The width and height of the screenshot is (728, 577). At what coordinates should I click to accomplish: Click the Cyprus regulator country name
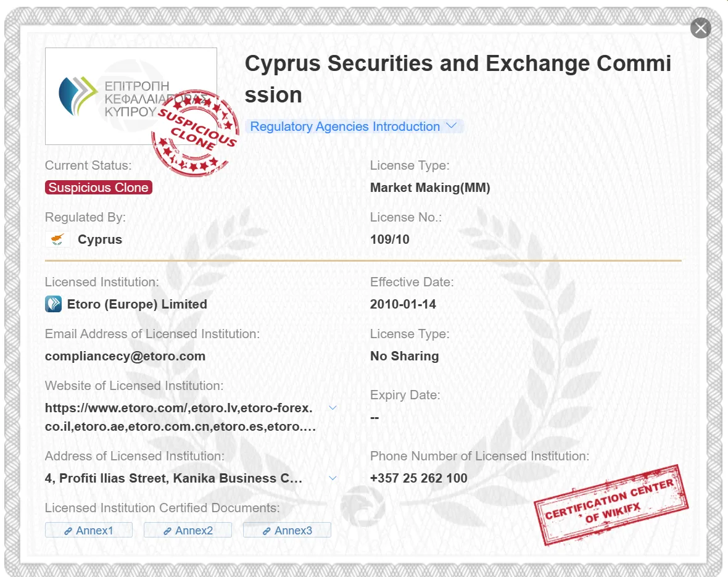tap(100, 239)
